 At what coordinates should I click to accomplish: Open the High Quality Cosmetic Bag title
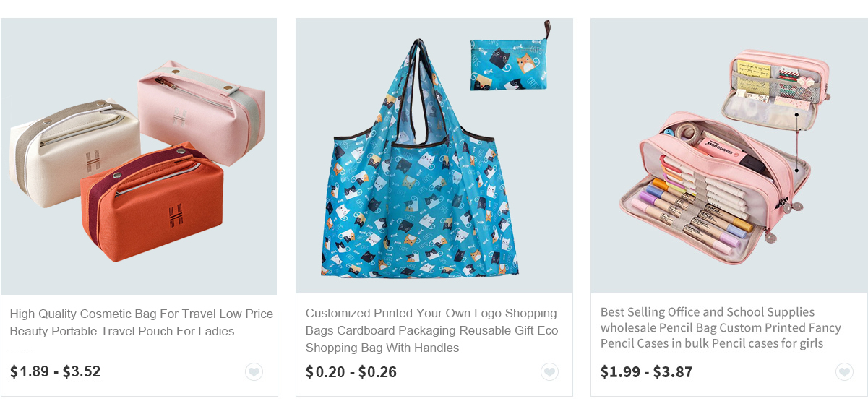point(142,322)
